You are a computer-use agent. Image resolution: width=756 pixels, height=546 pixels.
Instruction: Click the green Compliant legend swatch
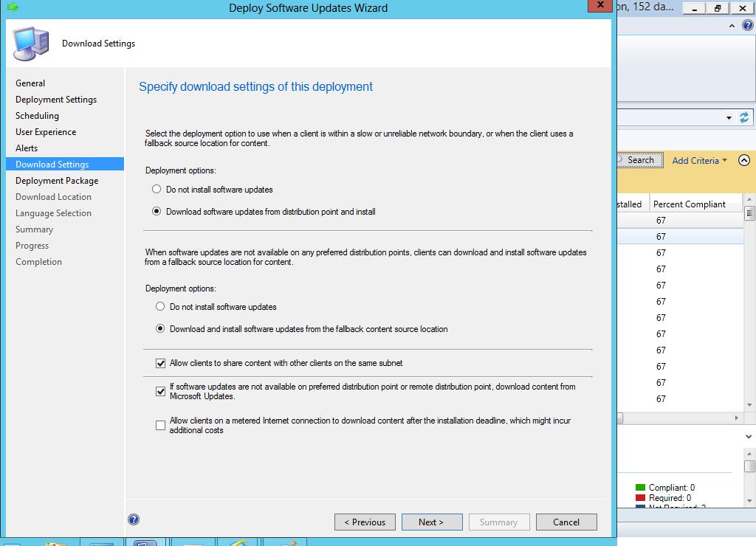pyautogui.click(x=640, y=487)
